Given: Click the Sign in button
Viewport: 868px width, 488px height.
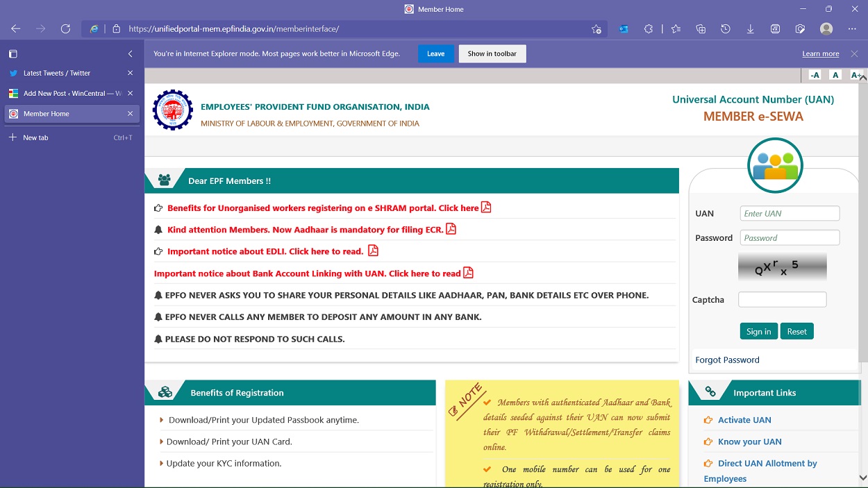Looking at the screenshot, I should click(758, 331).
